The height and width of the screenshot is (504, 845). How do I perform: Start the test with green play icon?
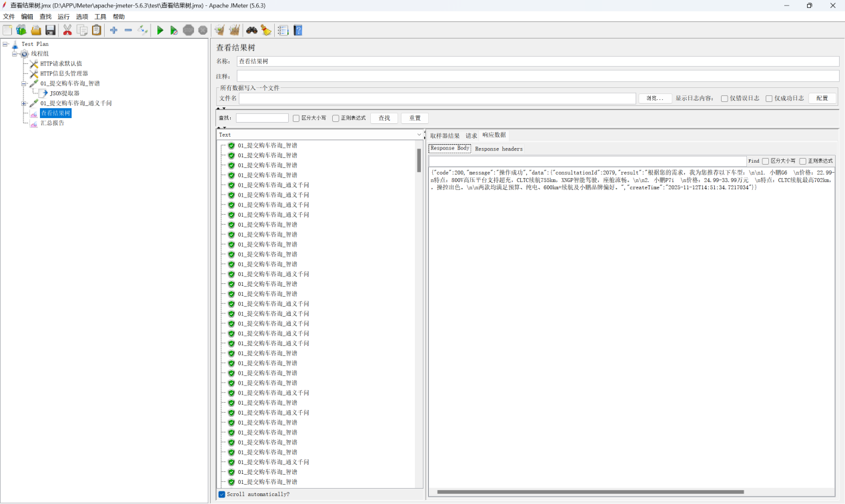click(x=160, y=30)
